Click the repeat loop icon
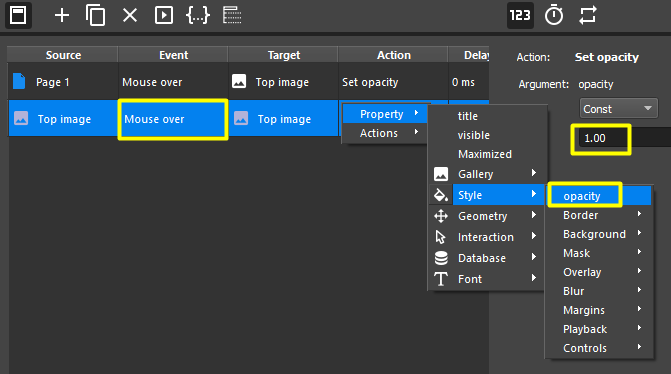 click(588, 15)
